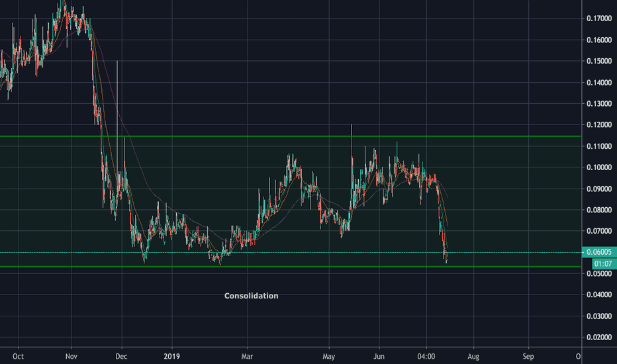
Task: Click the 2019 label on time axis
Action: (172, 357)
